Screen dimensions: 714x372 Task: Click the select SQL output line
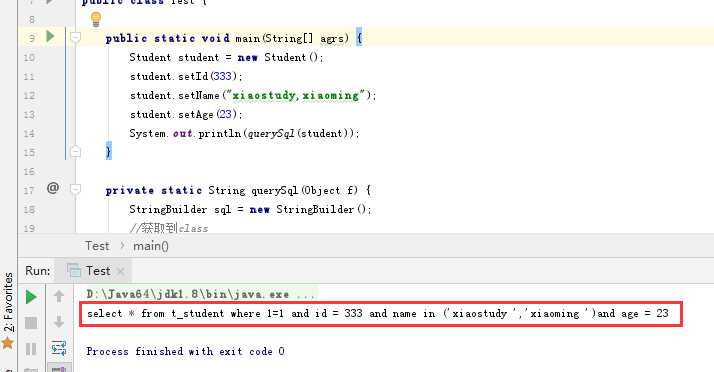pyautogui.click(x=377, y=313)
